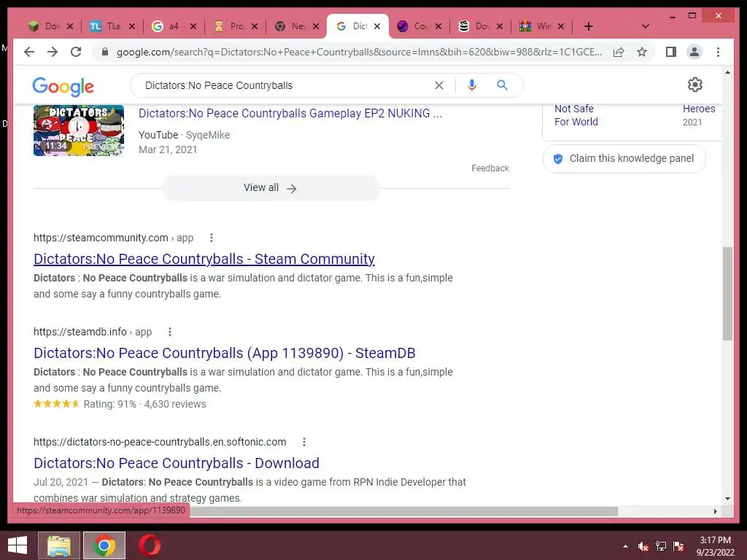Open Dictators Steam Community result link
Viewport: 747px width, 560px height.
[x=204, y=259]
